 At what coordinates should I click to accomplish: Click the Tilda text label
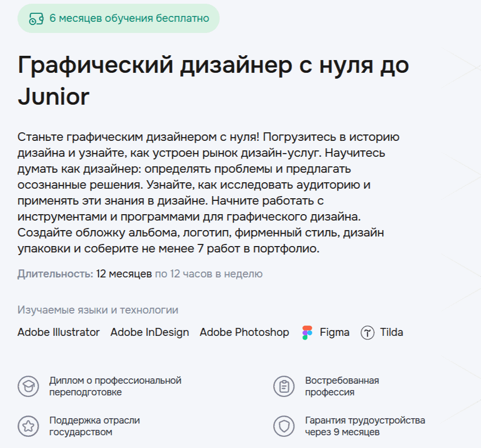point(391,332)
